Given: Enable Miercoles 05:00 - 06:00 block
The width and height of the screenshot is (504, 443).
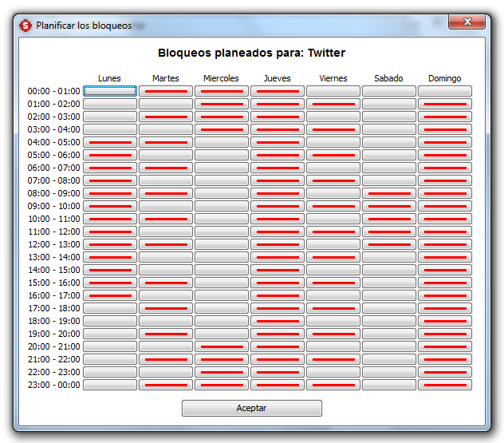Looking at the screenshot, I should pos(222,155).
